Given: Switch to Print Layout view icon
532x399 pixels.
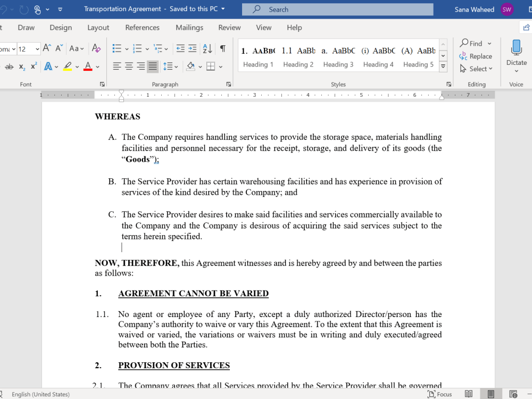Looking at the screenshot, I should (x=491, y=394).
